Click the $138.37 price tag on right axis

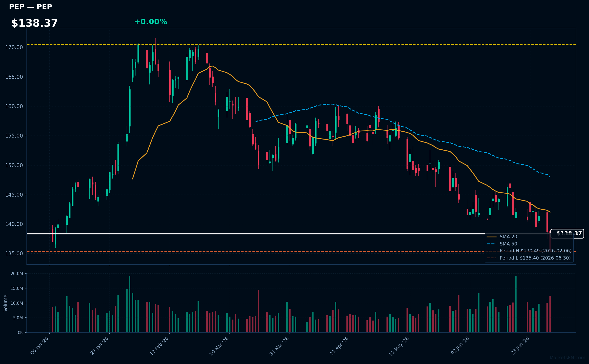pos(567,234)
